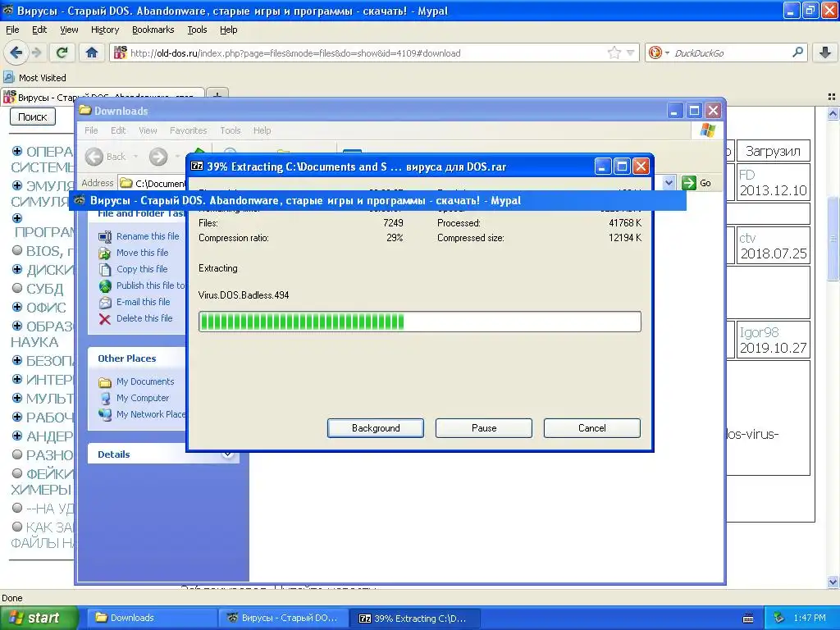Screen dimensions: 840x630
Task: Click Rename this file in Downloads
Action: click(148, 236)
